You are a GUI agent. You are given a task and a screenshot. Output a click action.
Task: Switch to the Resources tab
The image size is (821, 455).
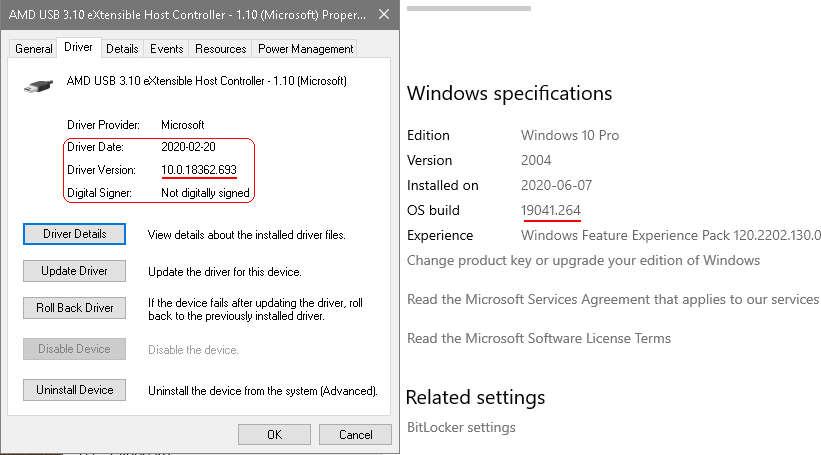[220, 49]
